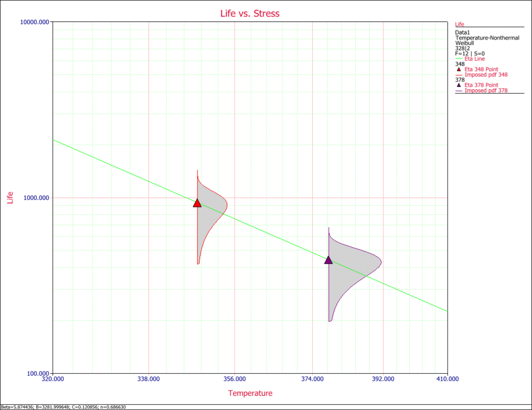The height and width of the screenshot is (410, 532).
Task: Select 'Imposed pdf 378' legend label
Action: pyautogui.click(x=486, y=90)
